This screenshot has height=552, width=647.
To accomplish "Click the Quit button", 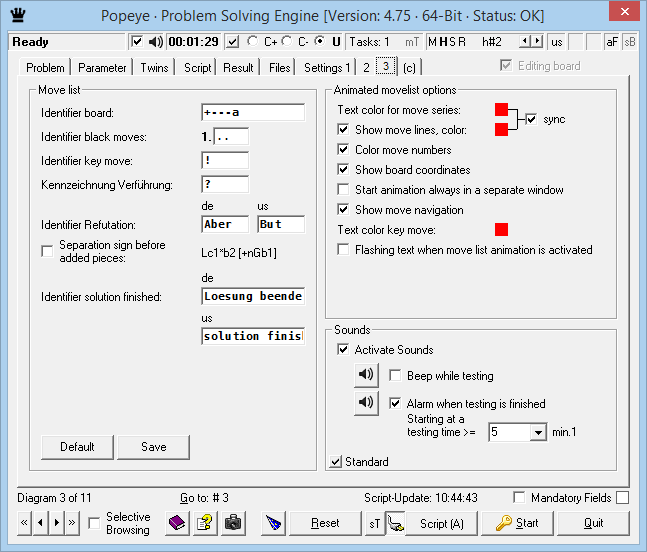I will click(593, 523).
